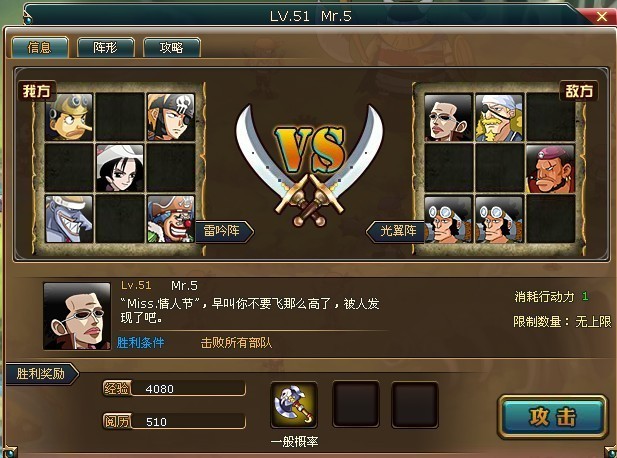Click enemy sunglasses Mr.5 grid portrait
Viewport: 617px width, 458px height.
pos(448,118)
